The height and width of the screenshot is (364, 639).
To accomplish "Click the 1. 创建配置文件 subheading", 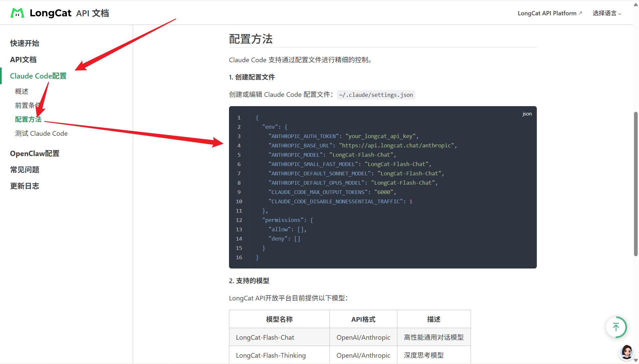I will [x=252, y=77].
